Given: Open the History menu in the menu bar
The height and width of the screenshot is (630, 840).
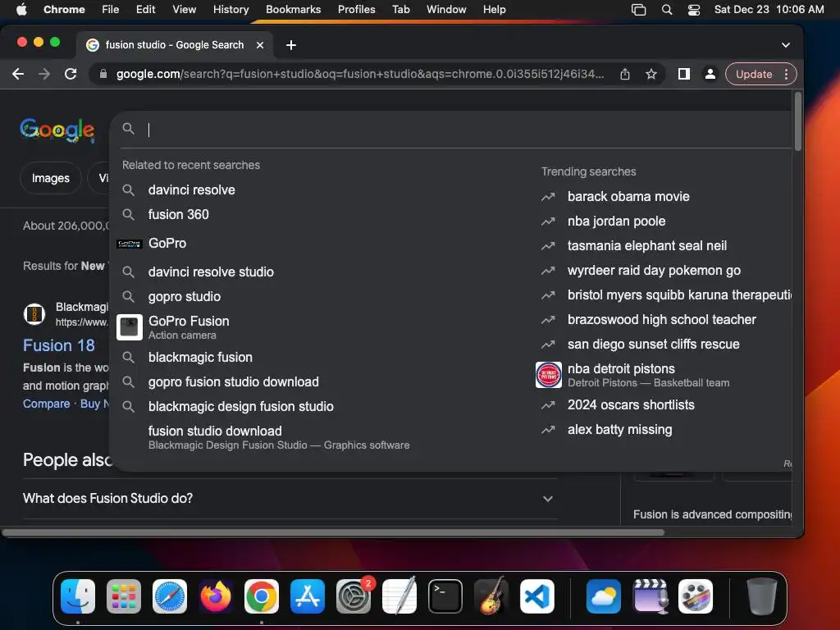Looking at the screenshot, I should point(231,10).
